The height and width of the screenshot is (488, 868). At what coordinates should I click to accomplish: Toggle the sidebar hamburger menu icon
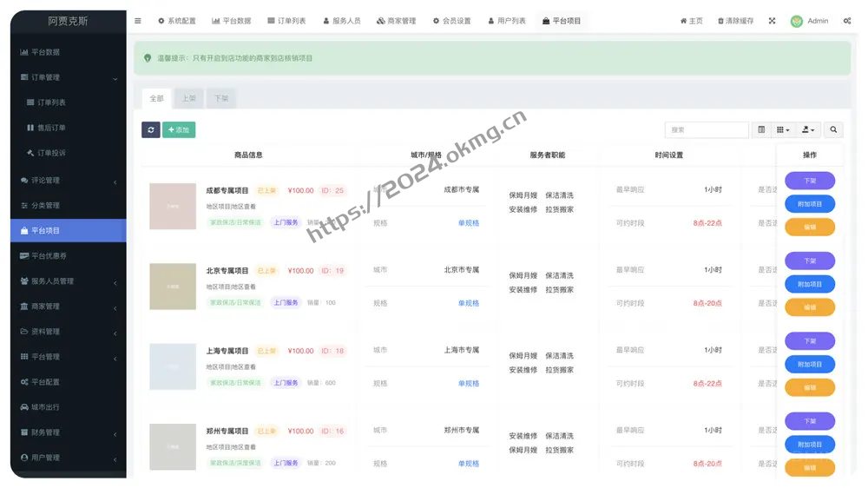click(x=138, y=21)
